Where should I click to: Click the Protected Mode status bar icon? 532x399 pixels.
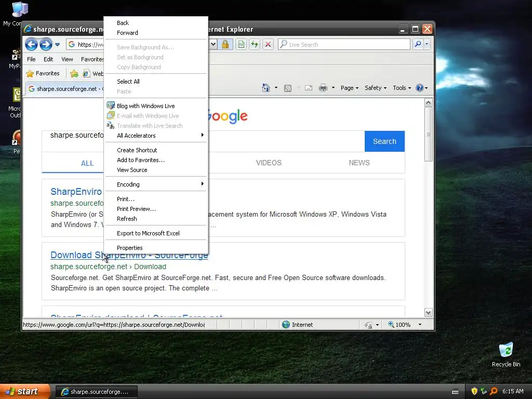368,325
